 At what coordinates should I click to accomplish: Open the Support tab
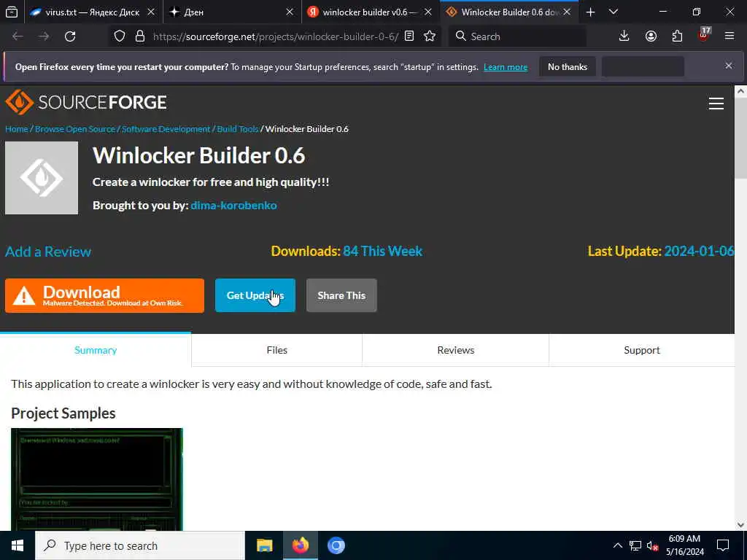pos(642,350)
